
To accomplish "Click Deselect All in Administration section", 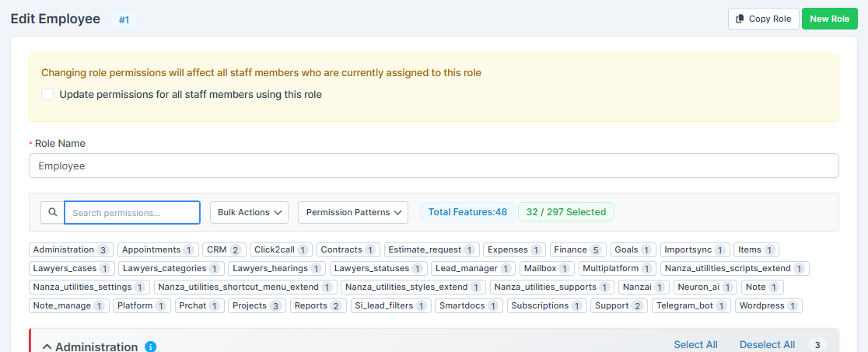I will 767,345.
